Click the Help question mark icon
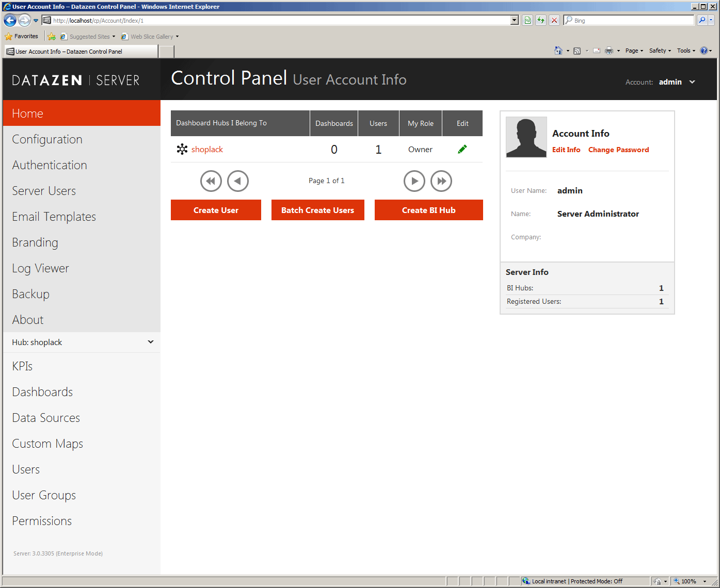 coord(703,51)
